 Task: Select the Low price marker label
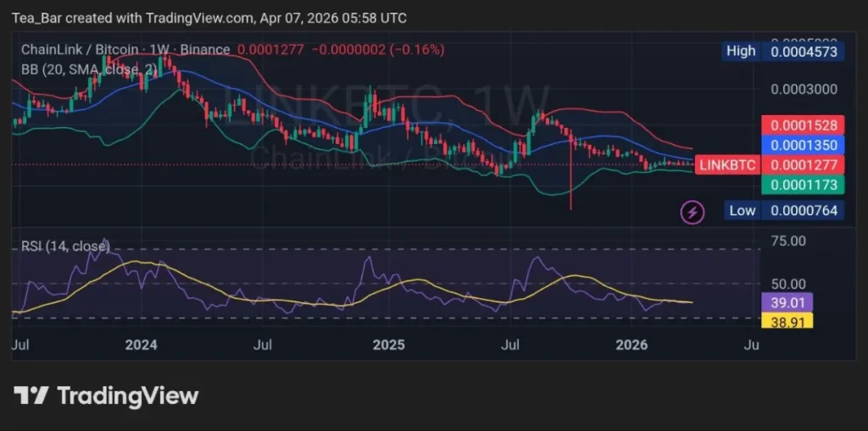(742, 210)
